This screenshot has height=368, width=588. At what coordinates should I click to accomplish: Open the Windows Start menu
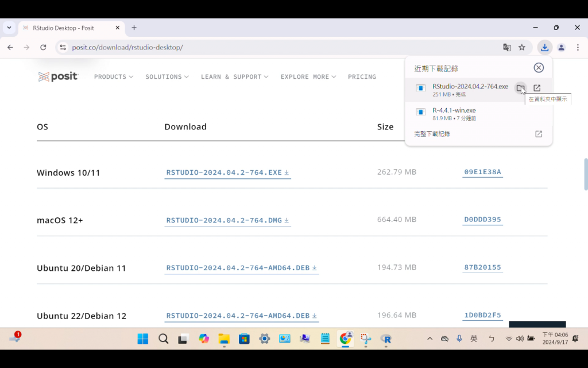click(142, 339)
